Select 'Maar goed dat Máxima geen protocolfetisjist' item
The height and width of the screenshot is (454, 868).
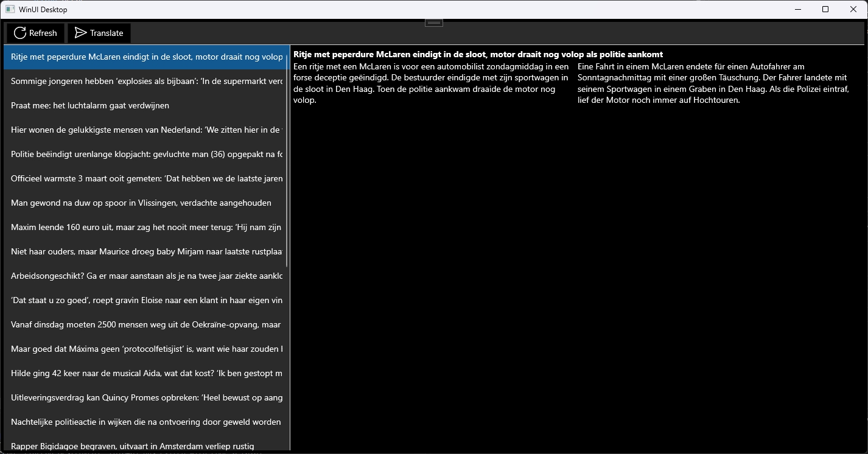[146, 349]
